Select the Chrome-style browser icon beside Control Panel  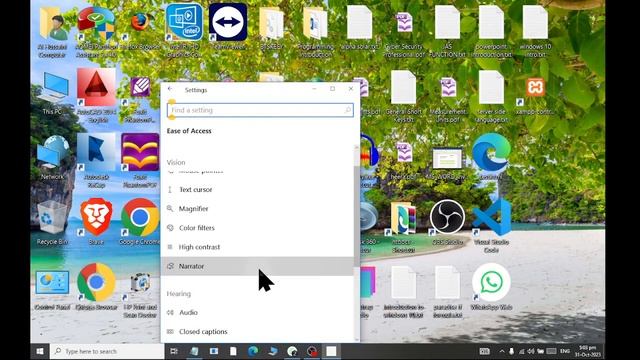96,287
